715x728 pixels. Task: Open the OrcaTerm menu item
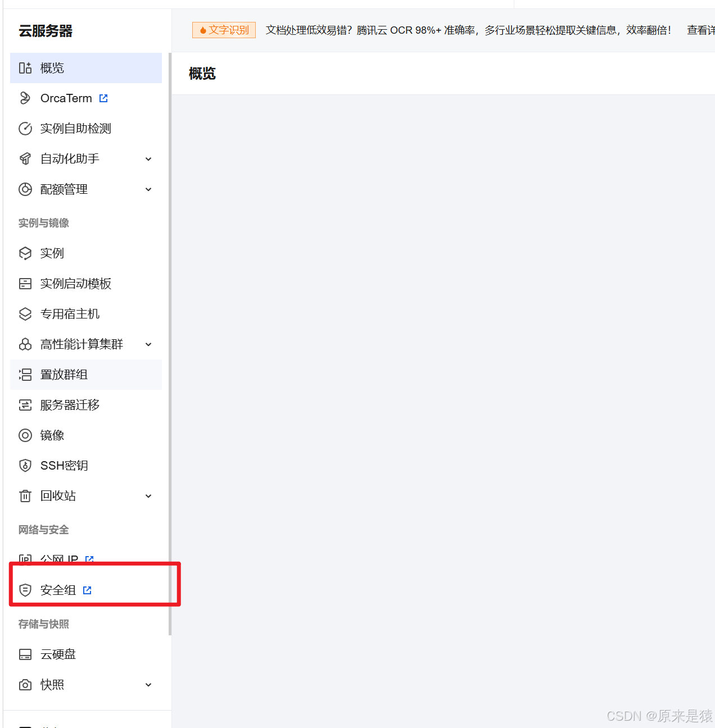86,98
